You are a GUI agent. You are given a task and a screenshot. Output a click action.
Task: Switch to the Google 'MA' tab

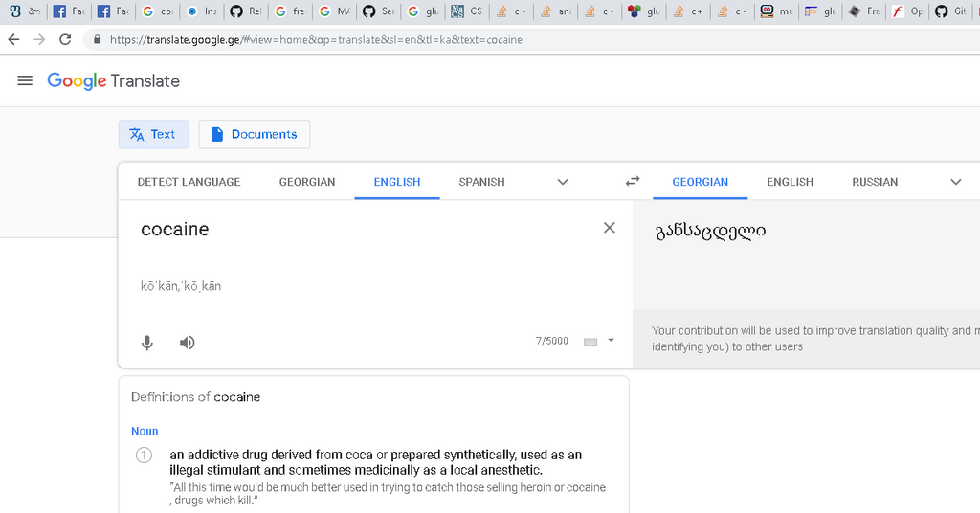(x=335, y=11)
